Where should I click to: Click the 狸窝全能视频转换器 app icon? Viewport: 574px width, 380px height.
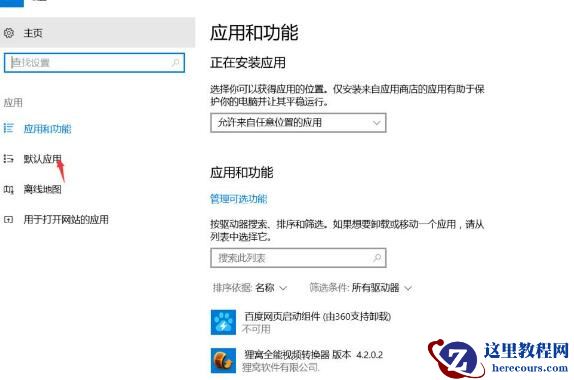pos(223,361)
